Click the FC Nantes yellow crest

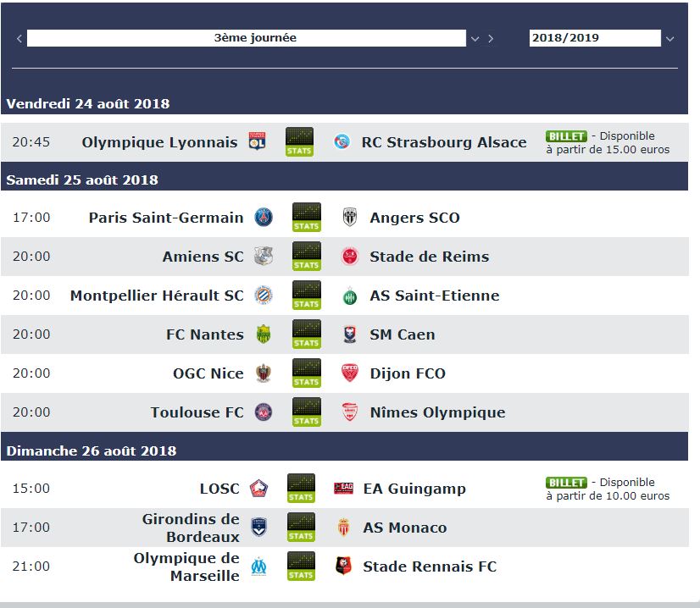click(264, 334)
